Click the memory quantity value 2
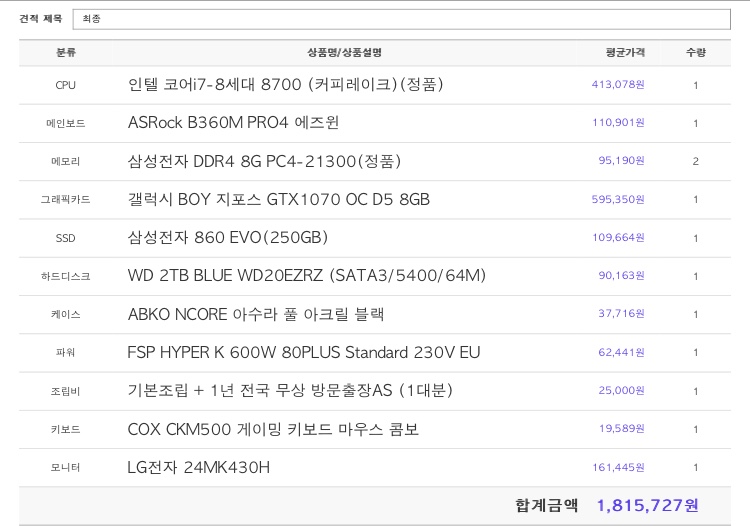The height and width of the screenshot is (526, 750). point(696,161)
